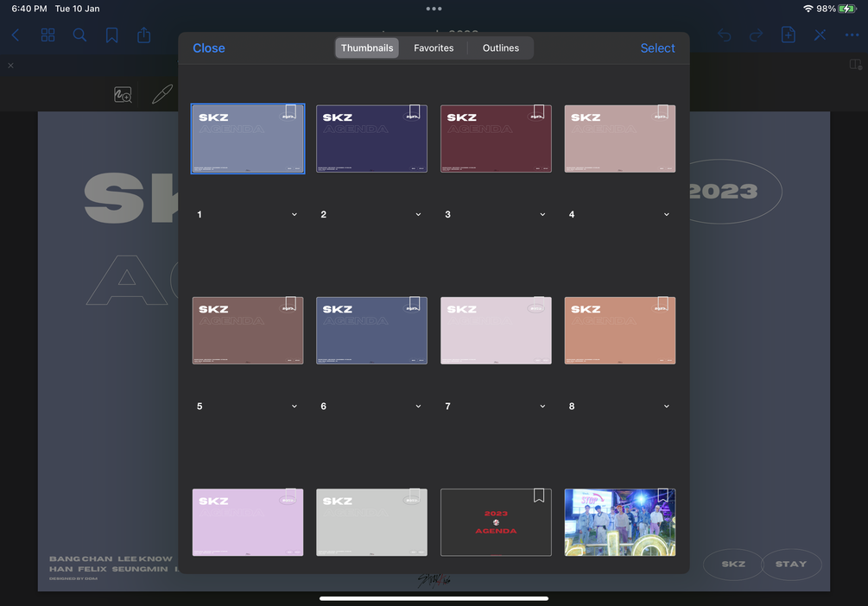Screen dimensions: 868x606
Task: Toggle the bookmark on page 3 thumbnail
Action: pos(539,111)
